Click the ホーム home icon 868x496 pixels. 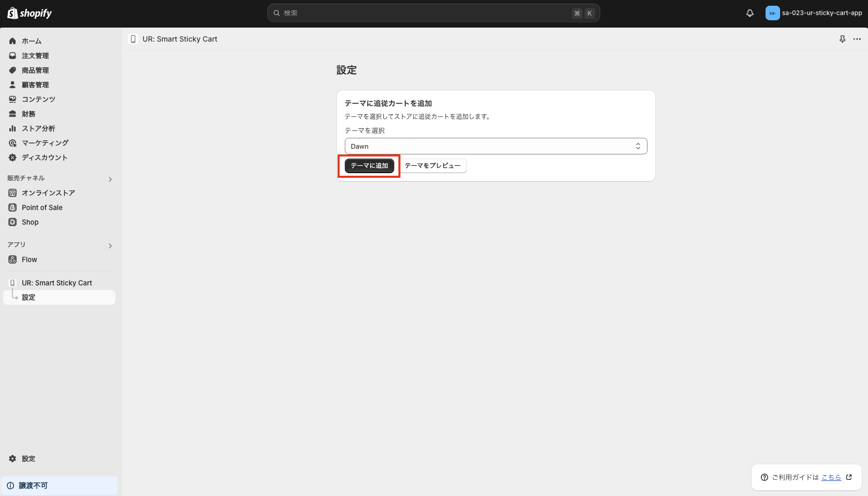(x=12, y=41)
